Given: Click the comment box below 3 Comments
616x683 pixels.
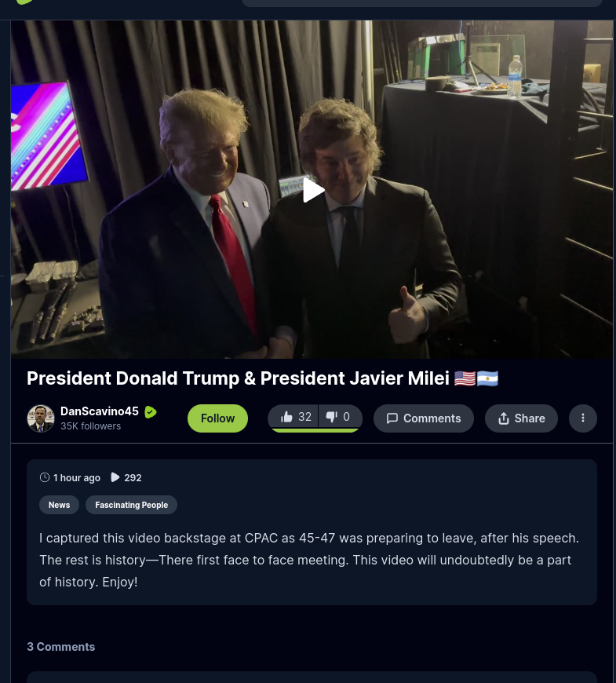Looking at the screenshot, I should tap(312, 678).
